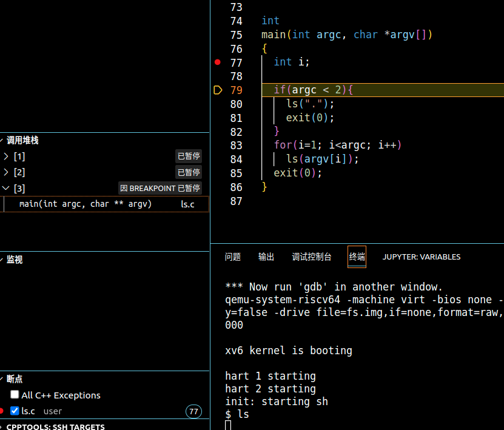Click the 'user' label beside ls.c breakpoint
This screenshot has height=430, width=504.
(x=53, y=411)
